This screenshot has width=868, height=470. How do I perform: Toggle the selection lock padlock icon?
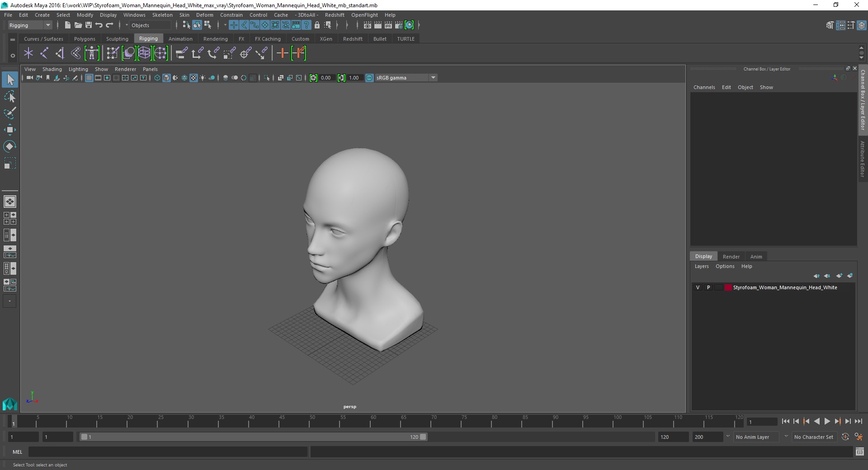[x=317, y=25]
